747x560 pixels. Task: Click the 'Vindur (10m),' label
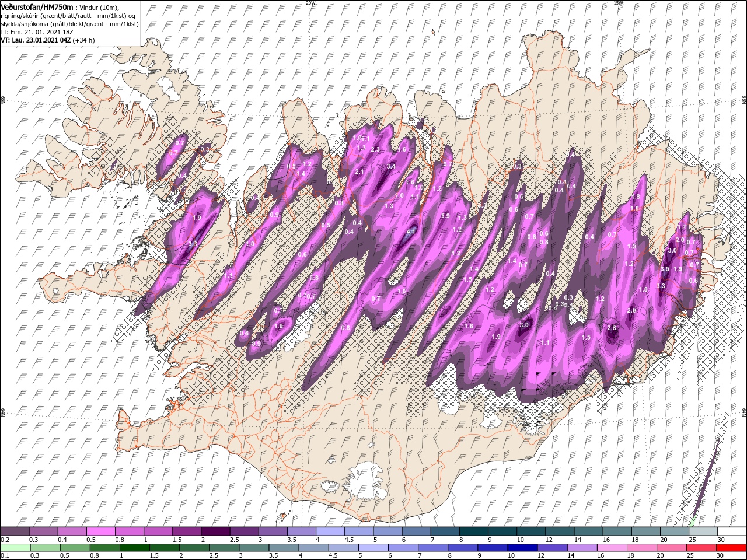99,8
